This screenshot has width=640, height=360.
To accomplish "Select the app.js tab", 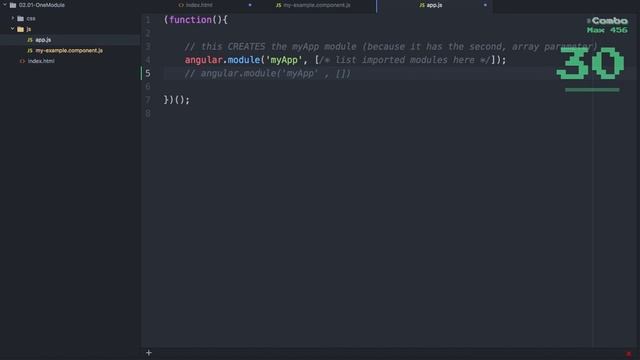I will tap(434, 5).
